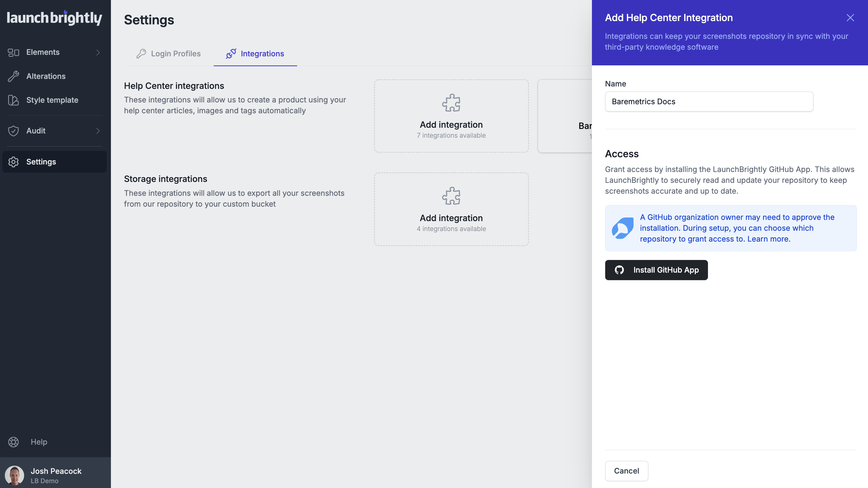This screenshot has width=868, height=488.
Task: Click the GitHub octocat icon
Action: coord(619,270)
